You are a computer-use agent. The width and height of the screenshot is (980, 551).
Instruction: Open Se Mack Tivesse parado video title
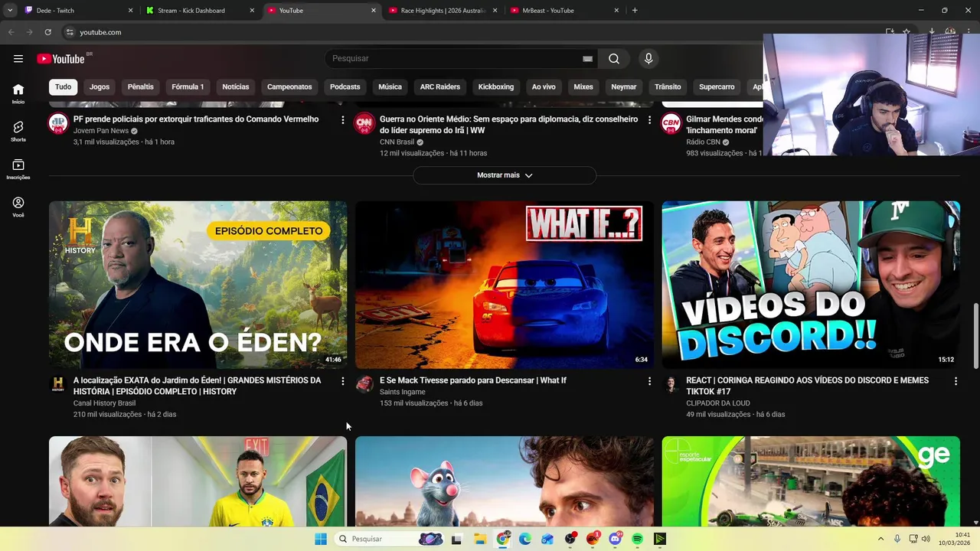(x=473, y=380)
